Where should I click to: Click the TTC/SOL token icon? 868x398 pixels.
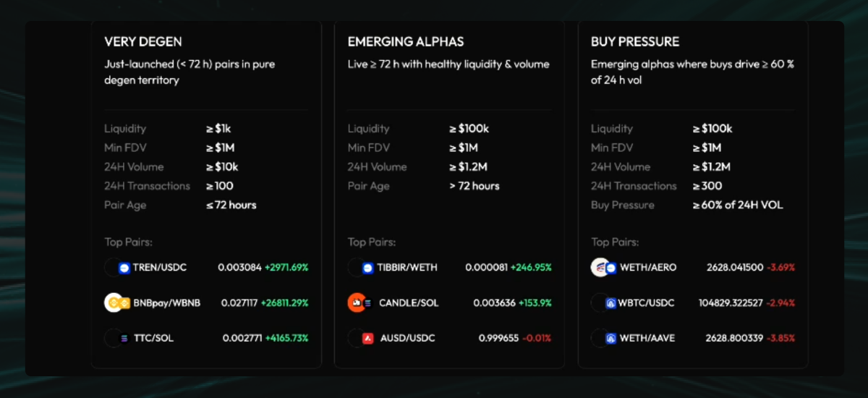[116, 337]
